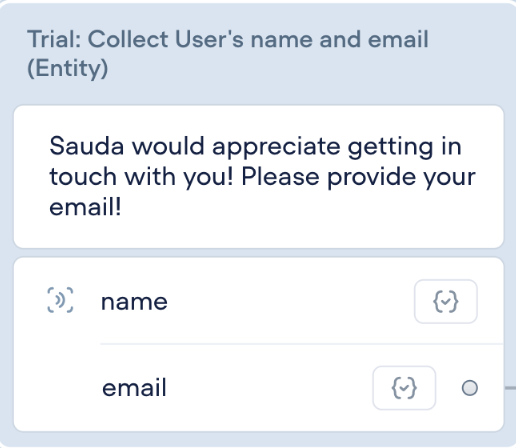516x448 pixels.
Task: Click empty space between 'name' and its button
Action: pyautogui.click(x=290, y=302)
